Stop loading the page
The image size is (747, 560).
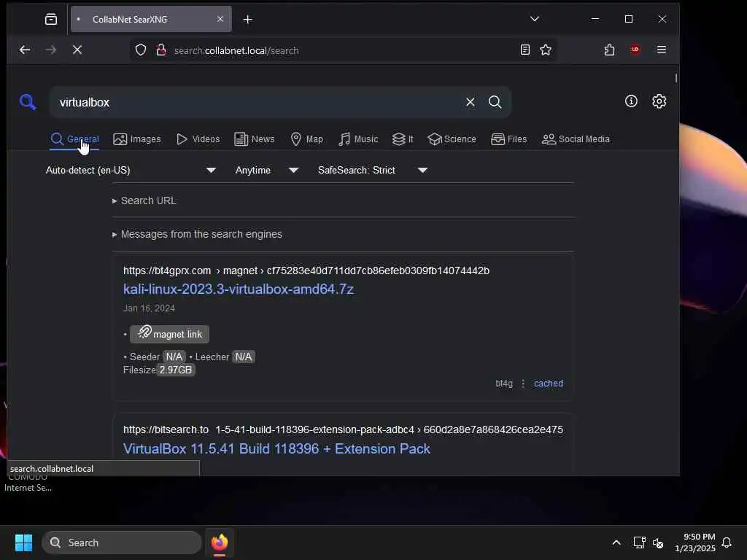(x=77, y=50)
